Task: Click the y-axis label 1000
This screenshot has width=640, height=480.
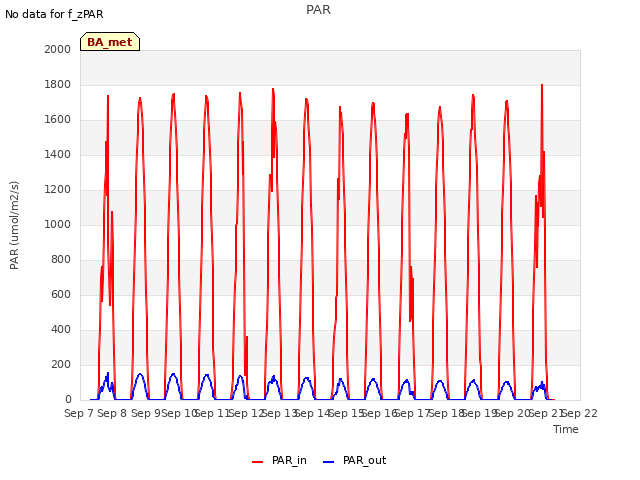Action: tap(58, 224)
